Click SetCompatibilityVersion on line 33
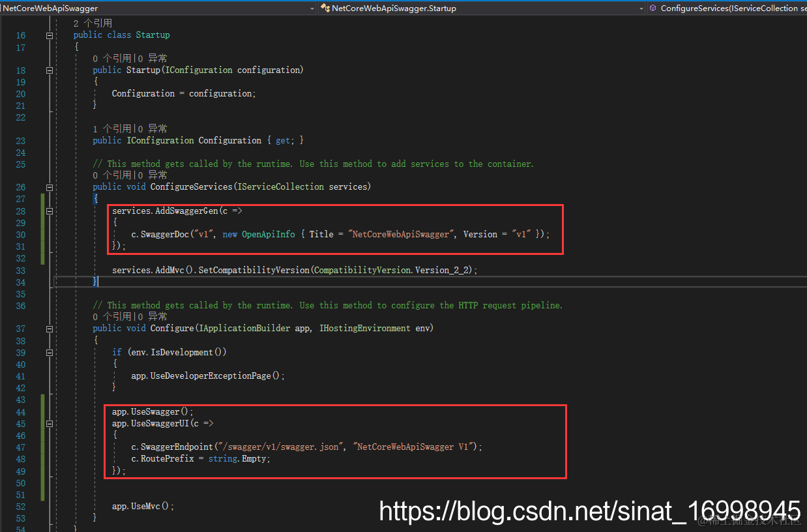This screenshot has width=807, height=532. [254, 271]
